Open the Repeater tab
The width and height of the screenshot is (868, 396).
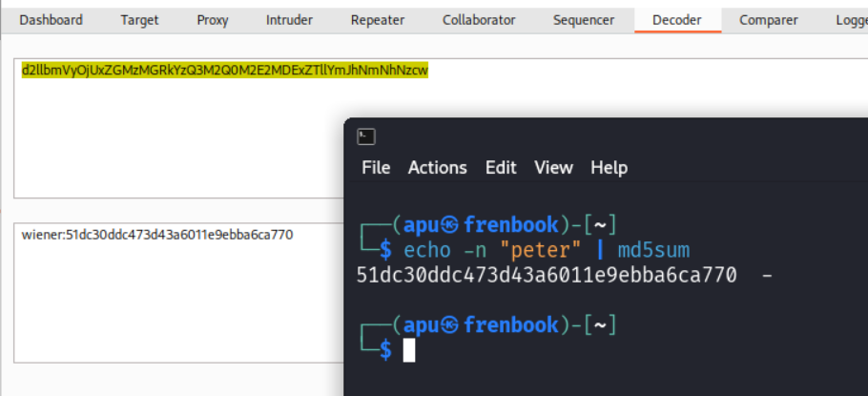click(x=377, y=20)
